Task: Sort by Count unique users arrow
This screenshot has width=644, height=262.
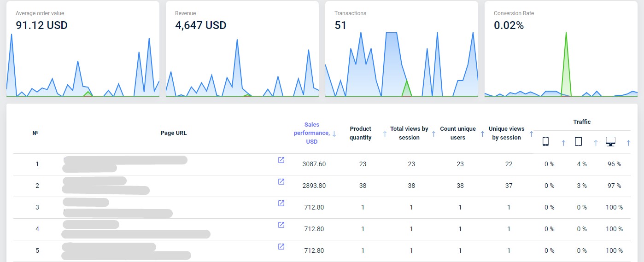Action: coord(482,134)
